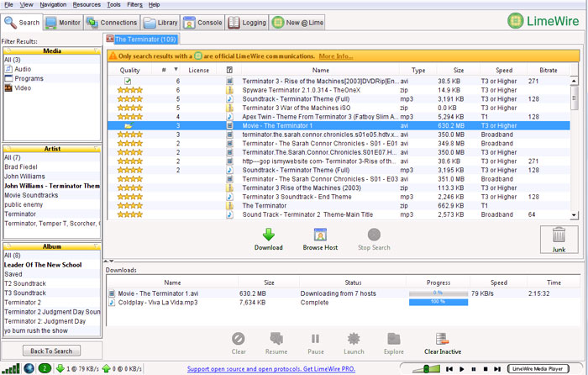This screenshot has width=588, height=375.
Task: Switch to the Monitor tab
Action: [64, 23]
